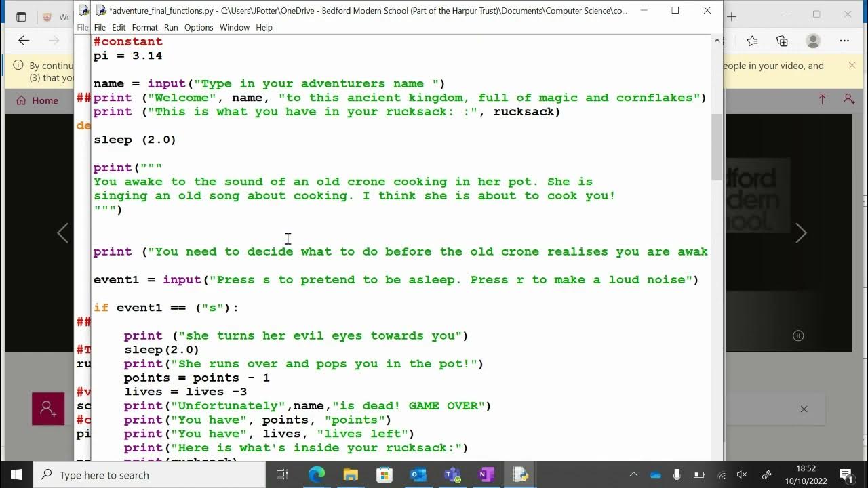
Task: Click on the 'pi = 3.14' line
Action: click(128, 56)
